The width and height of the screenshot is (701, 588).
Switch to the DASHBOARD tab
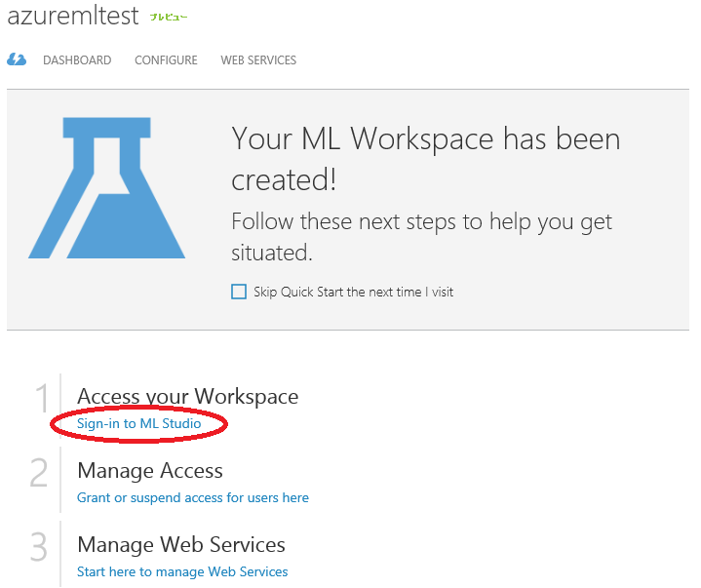[77, 59]
